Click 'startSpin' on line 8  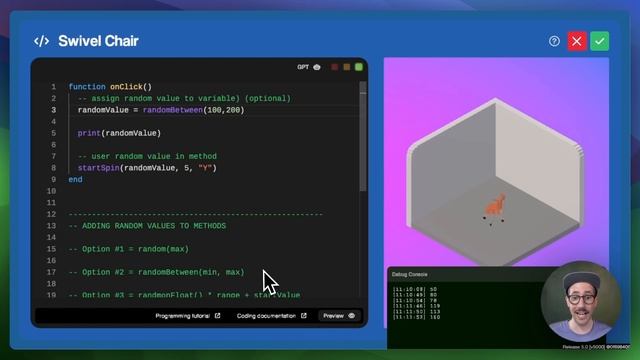pos(98,168)
